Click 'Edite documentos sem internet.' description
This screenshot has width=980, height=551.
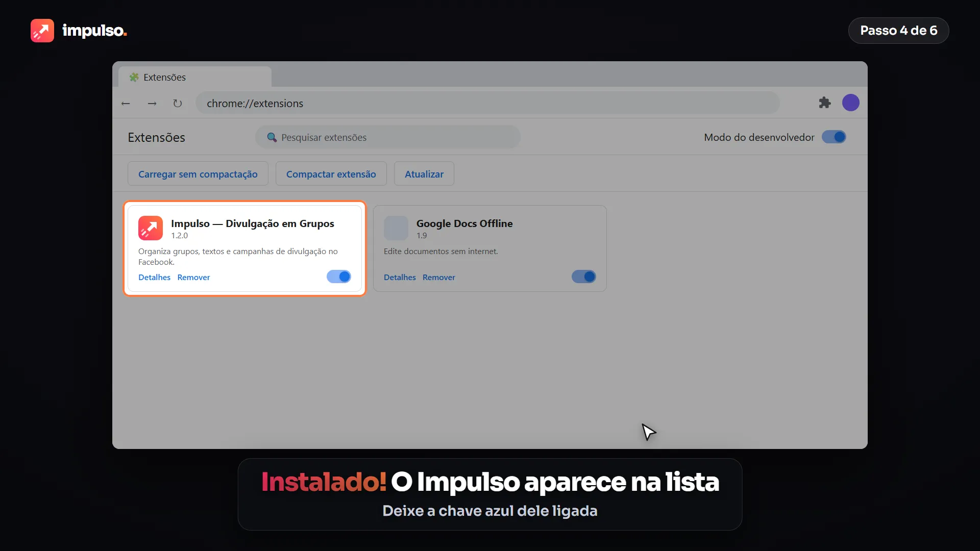(441, 251)
